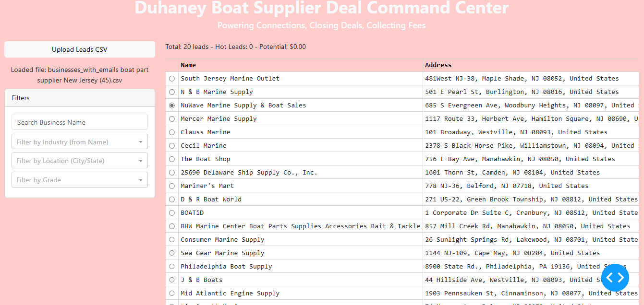The image size is (644, 305).
Task: Expand the Filter by Location dropdown
Action: tap(80, 161)
